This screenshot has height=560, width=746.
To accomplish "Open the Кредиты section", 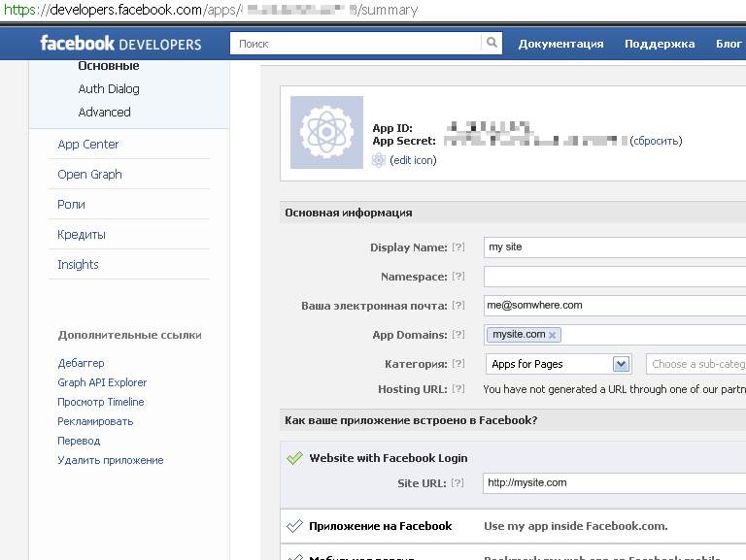I will [x=82, y=234].
